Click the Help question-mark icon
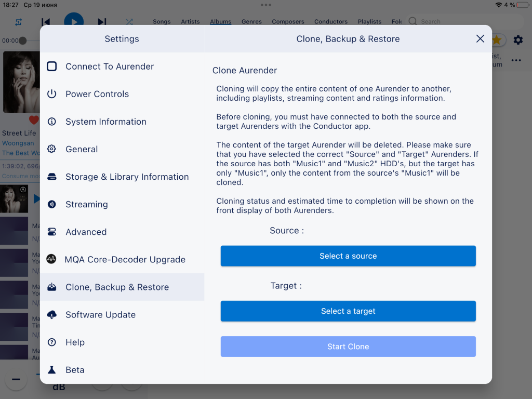The height and width of the screenshot is (399, 532). click(x=51, y=342)
